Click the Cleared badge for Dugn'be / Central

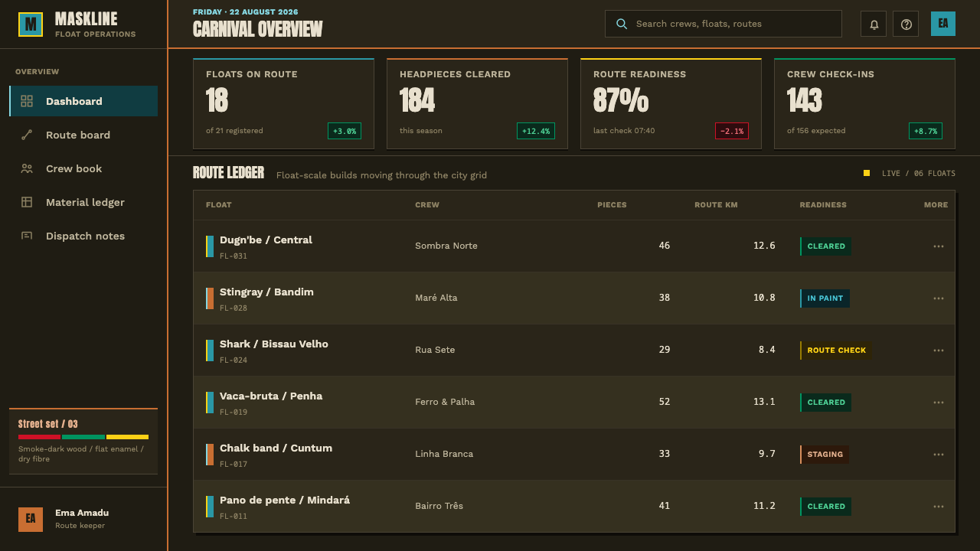[x=825, y=246]
